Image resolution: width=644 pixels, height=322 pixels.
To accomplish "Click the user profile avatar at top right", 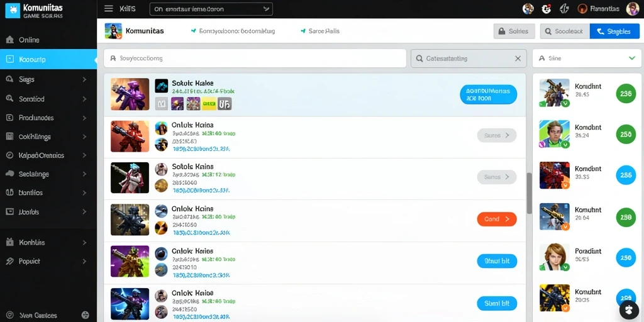I will pos(632,9).
